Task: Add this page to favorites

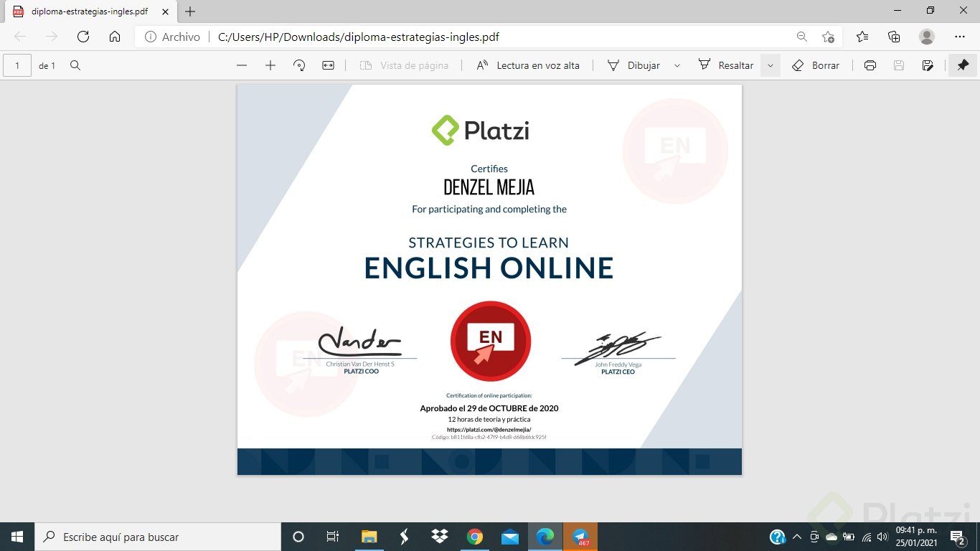Action: (829, 37)
